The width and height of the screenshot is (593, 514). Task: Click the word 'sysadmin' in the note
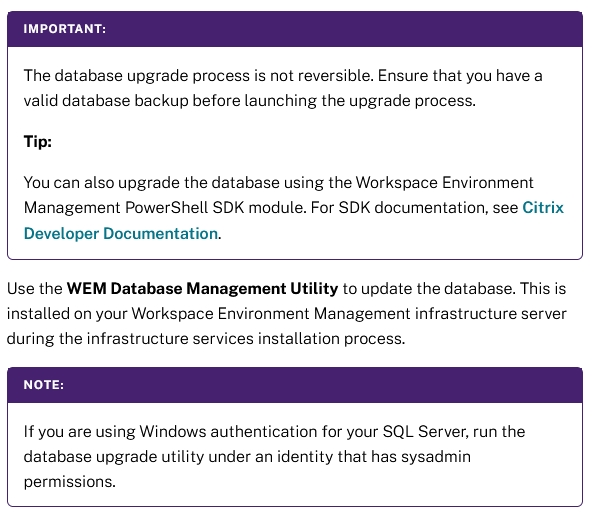click(x=436, y=457)
